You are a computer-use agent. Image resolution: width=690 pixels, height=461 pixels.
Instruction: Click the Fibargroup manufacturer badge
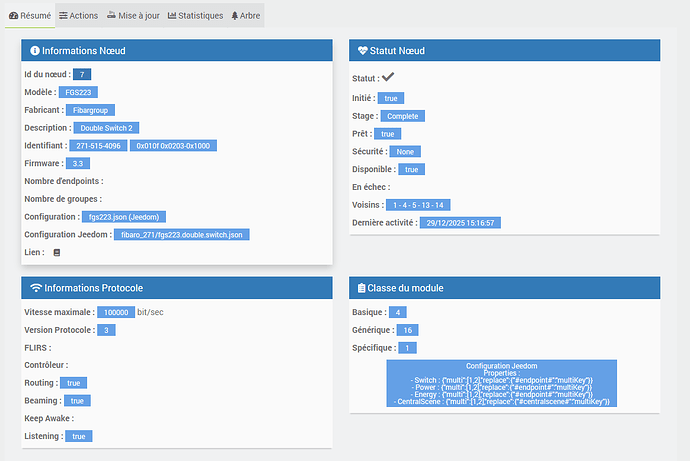(91, 110)
